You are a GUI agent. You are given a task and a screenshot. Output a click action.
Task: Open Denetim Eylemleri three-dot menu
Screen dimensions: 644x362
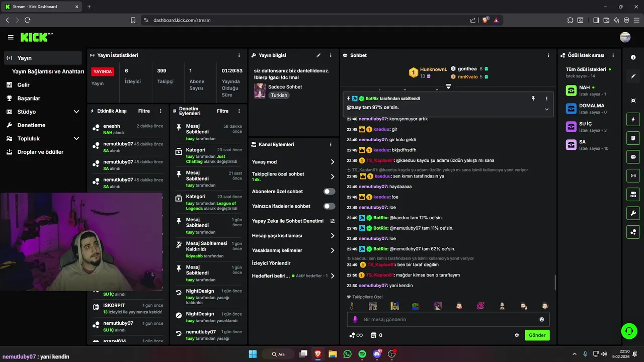239,111
